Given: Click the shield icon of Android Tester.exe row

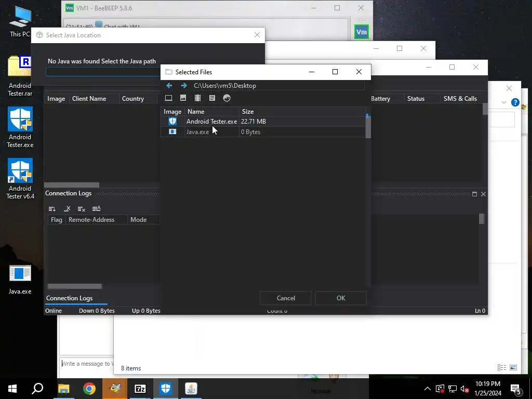Looking at the screenshot, I should click(172, 121).
